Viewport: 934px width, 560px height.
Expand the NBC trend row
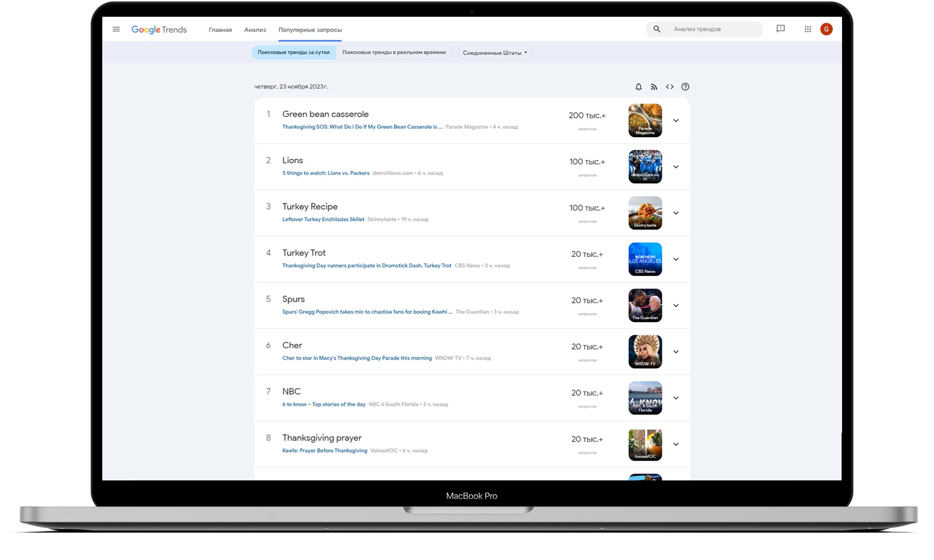coord(676,398)
